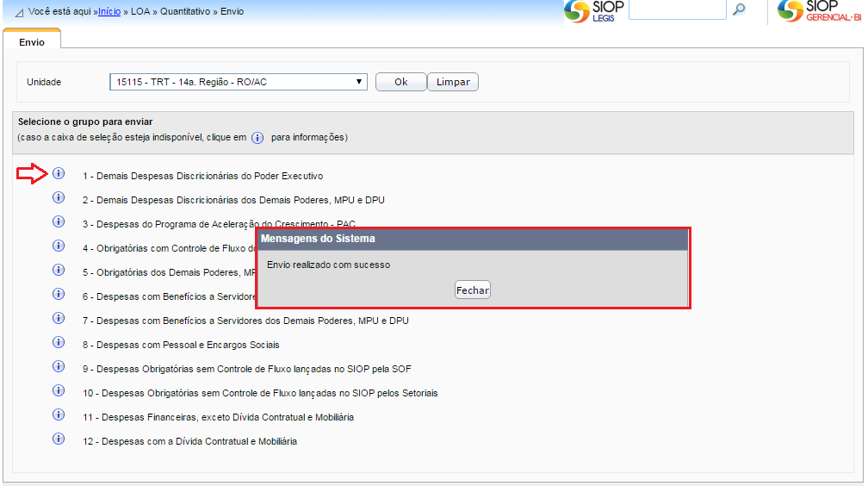This screenshot has width=868, height=486.
Task: Open info icon for group 6 Benefícios a Servidores
Action: point(59,294)
